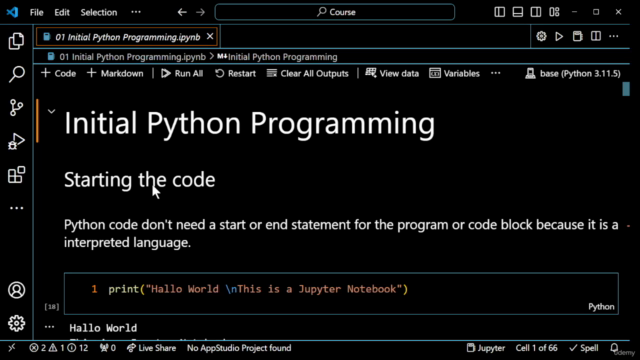Open notifications bell in status bar
Viewport: 640px width, 360px height.
[x=614, y=348]
